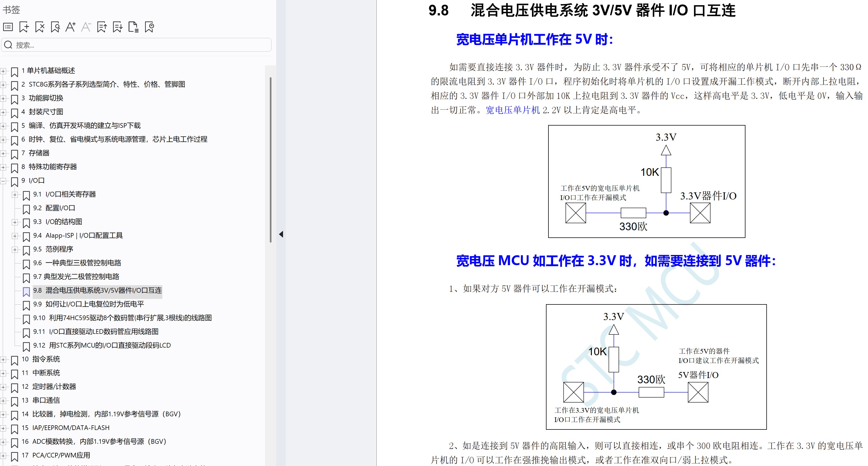This screenshot has height=466, width=868.
Task: Click the add bookmark icon
Action: (24, 27)
